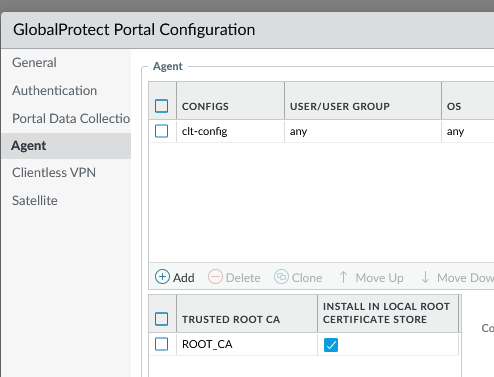Click the TRUSTED ROOT CA column header

tap(231, 319)
